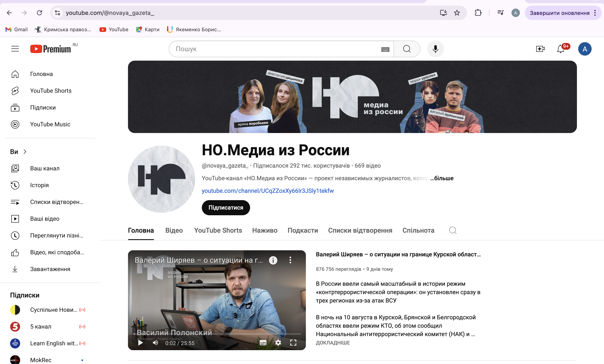
Task: Open Відео, які сподобалися
Action: tap(50, 252)
